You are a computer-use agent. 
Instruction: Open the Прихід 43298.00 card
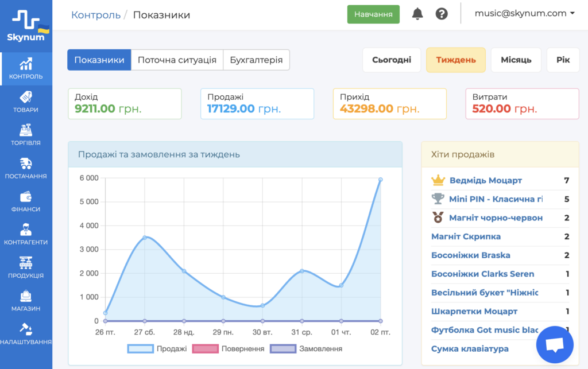coord(390,104)
